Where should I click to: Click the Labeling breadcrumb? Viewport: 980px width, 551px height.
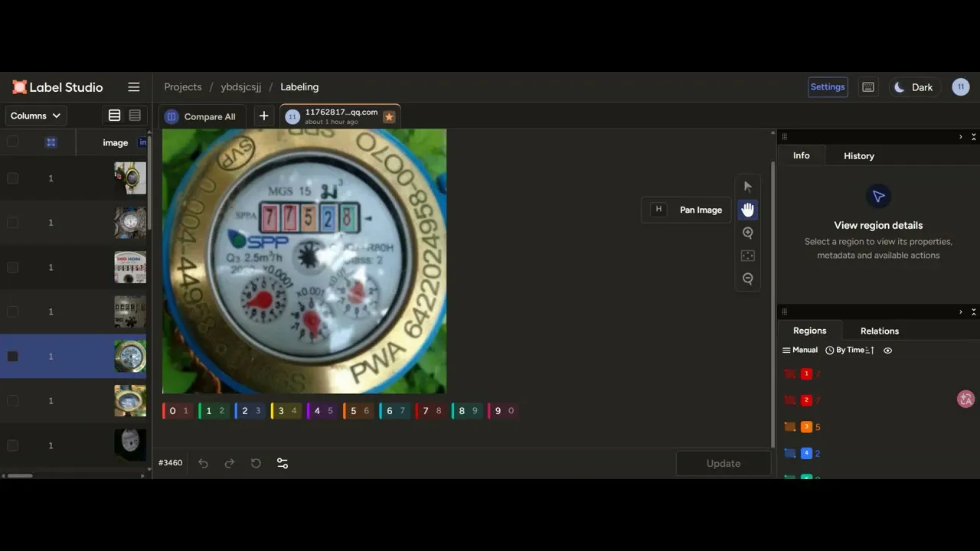299,87
